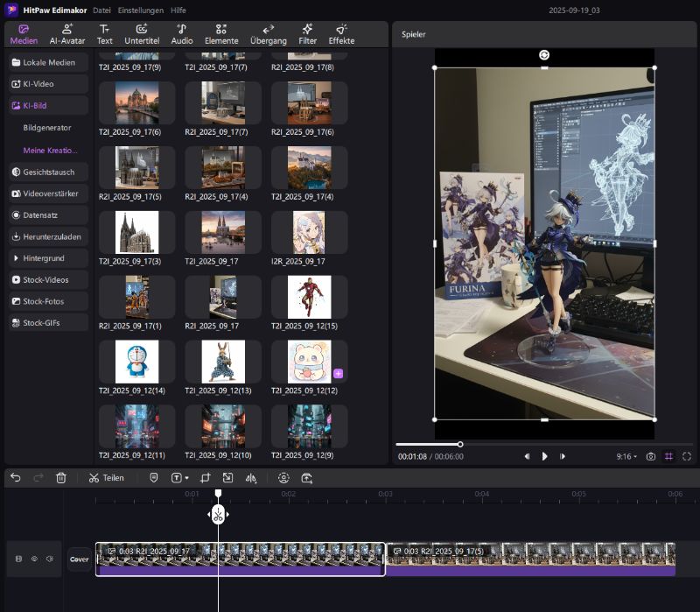
Task: Select thumbnail T2I_2025_09_17(6)
Action: pos(136,102)
